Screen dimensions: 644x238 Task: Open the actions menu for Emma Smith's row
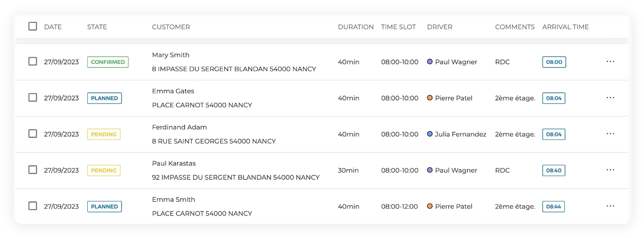tap(610, 206)
